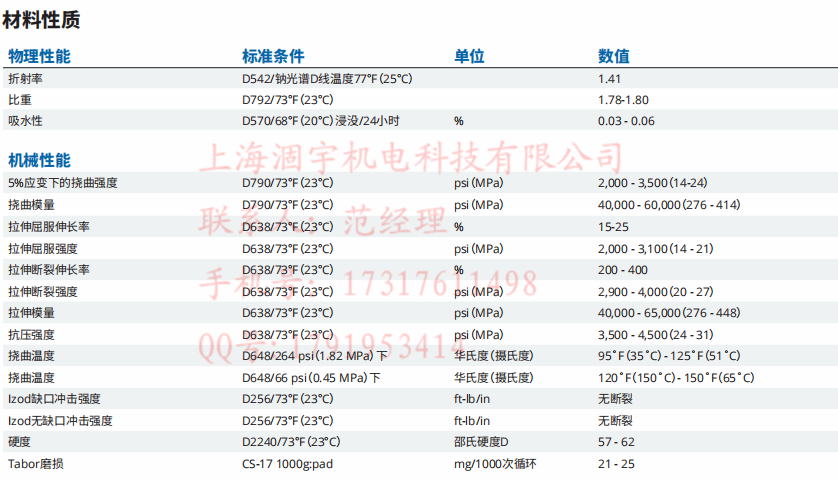The image size is (838, 479).
Task: Click the 拉伸模量 row label
Action: coord(31,313)
